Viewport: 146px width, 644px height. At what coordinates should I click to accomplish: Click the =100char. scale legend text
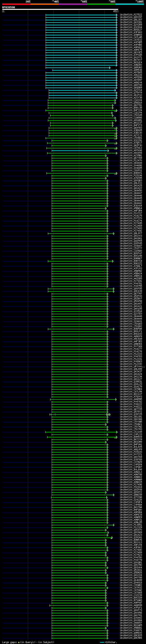[x=111, y=642]
